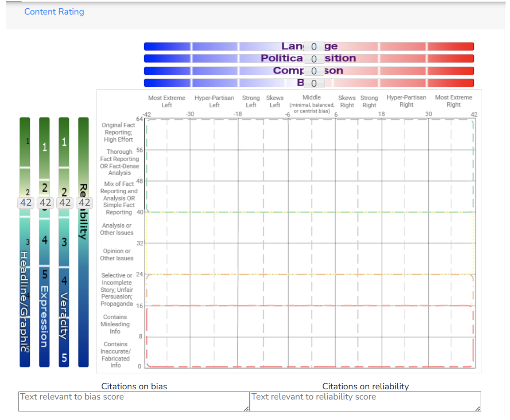The image size is (510, 420).
Task: Open the Content Rating link
Action: [54, 12]
